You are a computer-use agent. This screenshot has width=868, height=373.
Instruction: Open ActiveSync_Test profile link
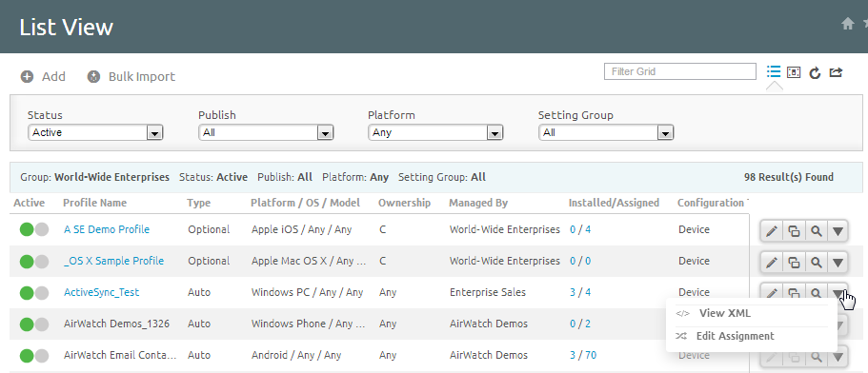tap(101, 292)
